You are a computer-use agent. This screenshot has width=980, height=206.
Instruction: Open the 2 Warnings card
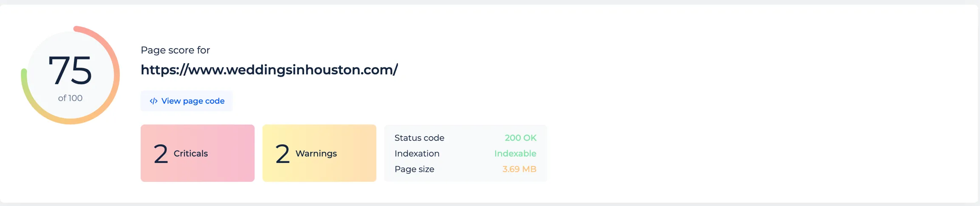click(319, 153)
